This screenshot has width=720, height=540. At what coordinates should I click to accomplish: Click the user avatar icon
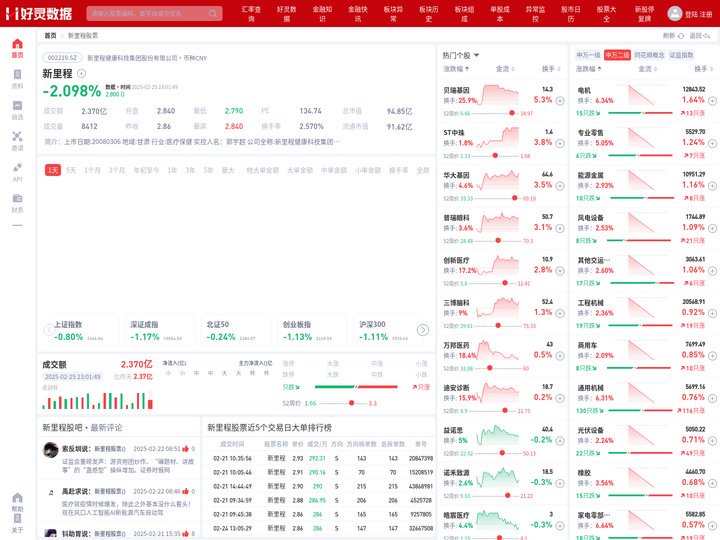tap(675, 13)
